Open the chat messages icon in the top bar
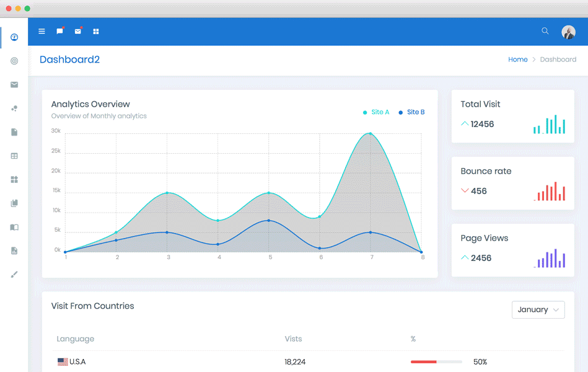 (x=59, y=31)
